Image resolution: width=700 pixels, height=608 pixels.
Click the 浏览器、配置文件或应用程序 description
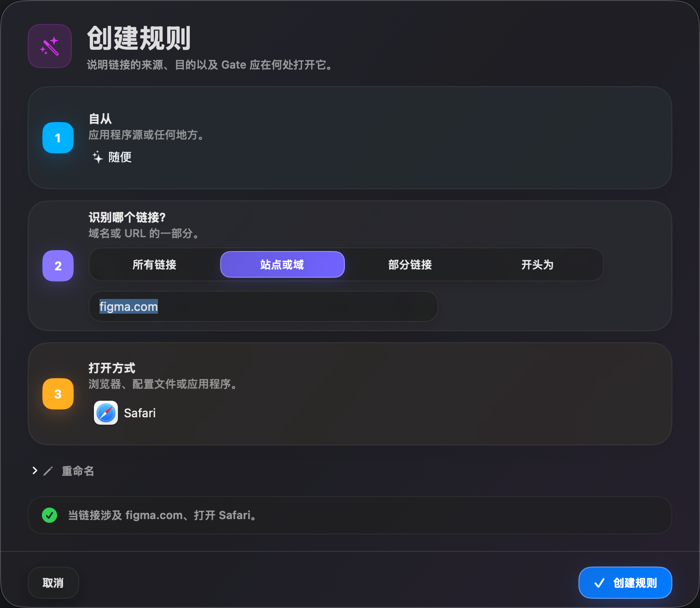click(163, 384)
